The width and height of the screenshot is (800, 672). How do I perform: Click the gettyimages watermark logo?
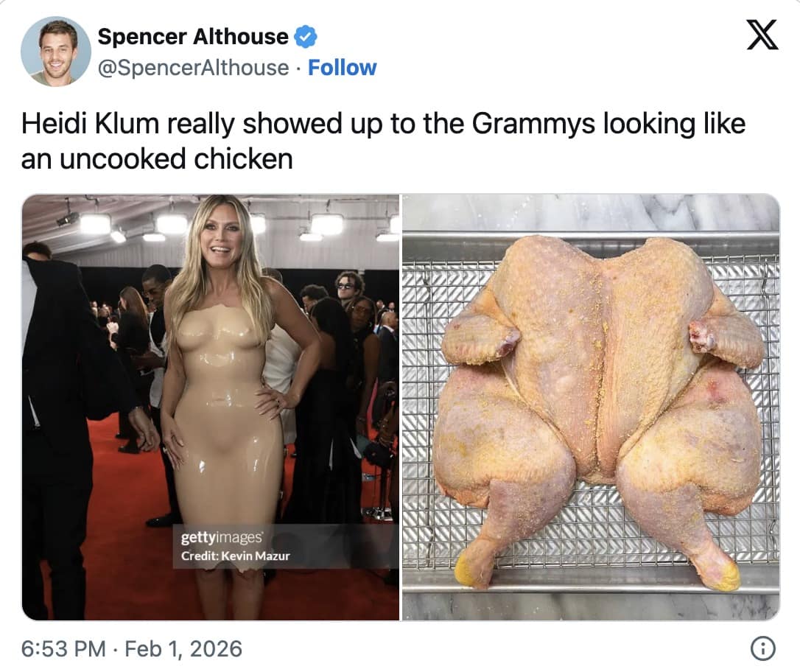(222, 537)
